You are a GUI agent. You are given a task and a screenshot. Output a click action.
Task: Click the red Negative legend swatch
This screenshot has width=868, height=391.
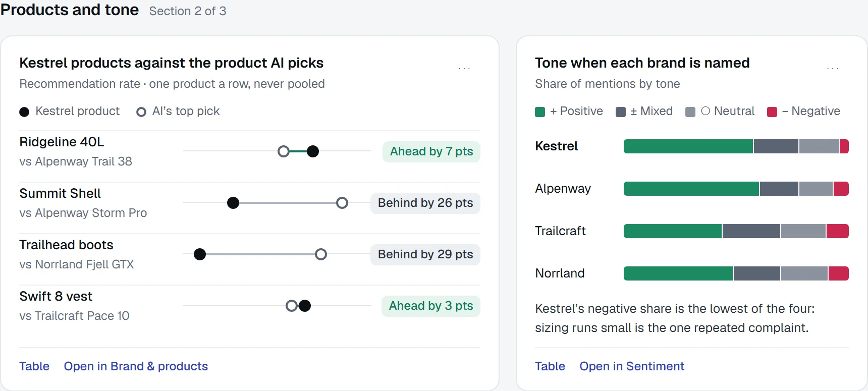coord(772,112)
